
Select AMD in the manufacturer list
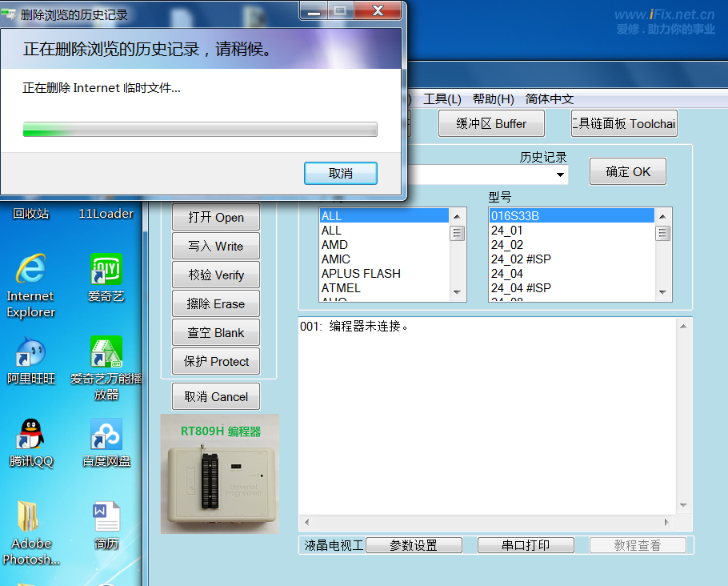click(x=334, y=245)
